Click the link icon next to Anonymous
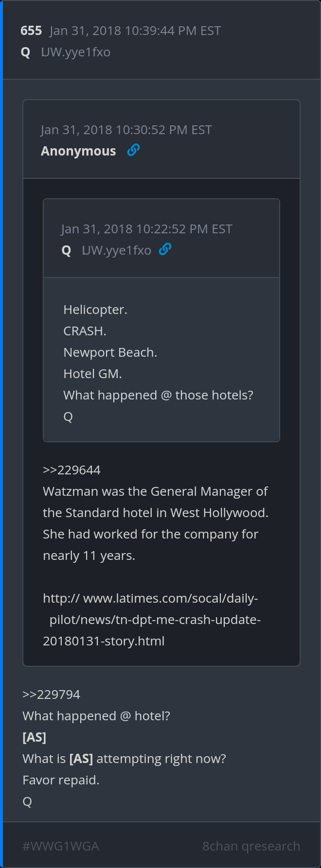Viewport: 321px width, 868px height. (x=133, y=151)
